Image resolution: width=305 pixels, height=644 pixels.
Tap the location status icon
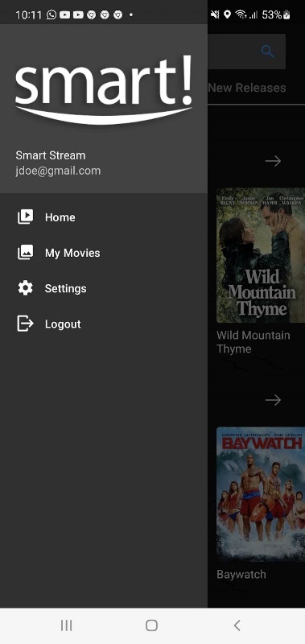[x=228, y=14]
